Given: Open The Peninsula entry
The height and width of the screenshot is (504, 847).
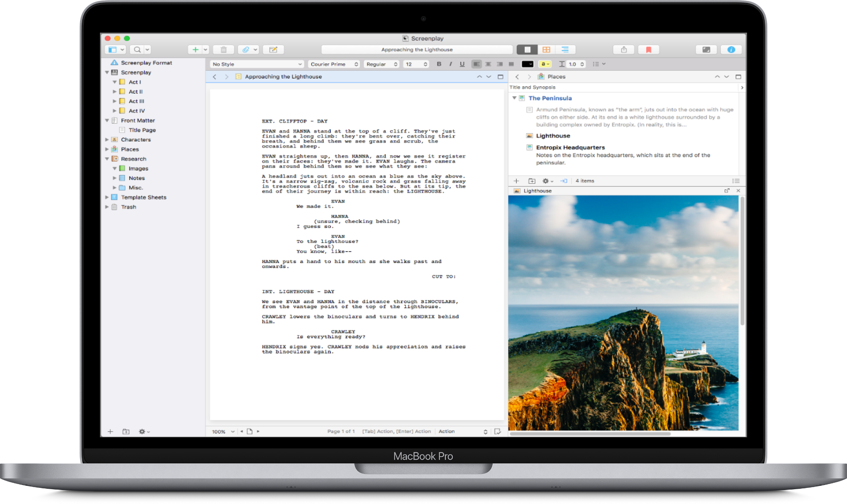Looking at the screenshot, I should coord(550,98).
